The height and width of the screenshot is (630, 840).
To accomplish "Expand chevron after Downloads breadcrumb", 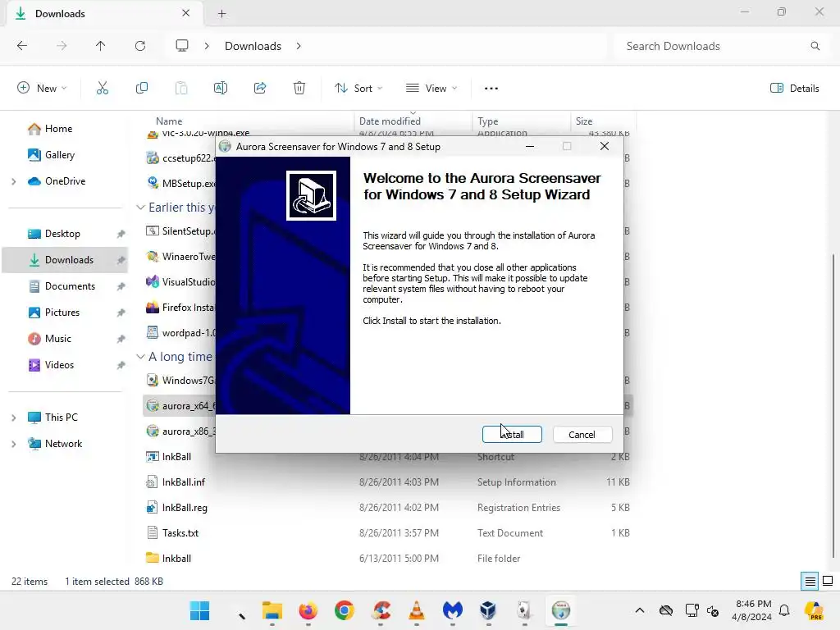I will pos(299,46).
